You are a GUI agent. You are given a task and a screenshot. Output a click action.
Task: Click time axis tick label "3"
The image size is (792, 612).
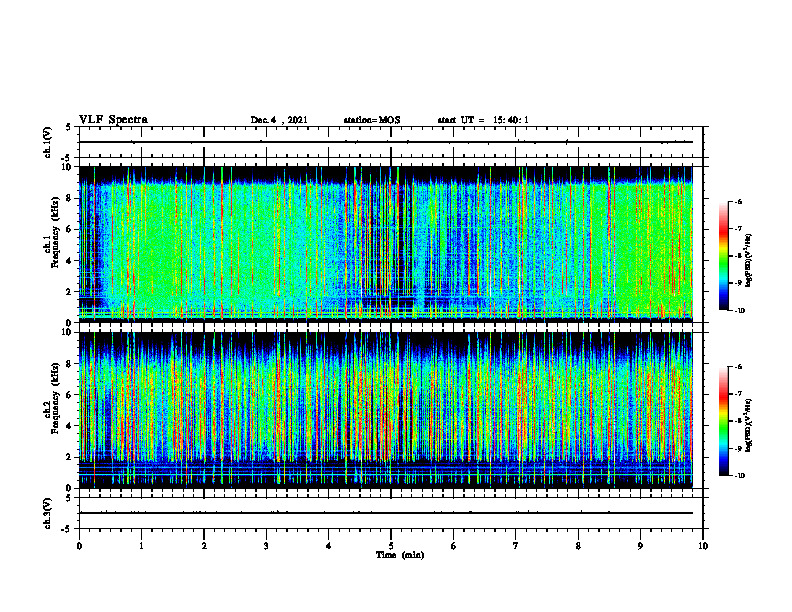266,546
